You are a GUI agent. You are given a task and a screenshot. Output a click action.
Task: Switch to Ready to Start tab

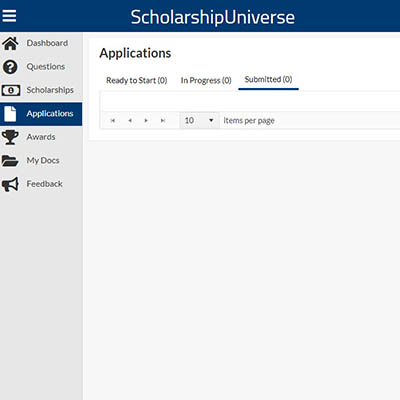click(137, 80)
